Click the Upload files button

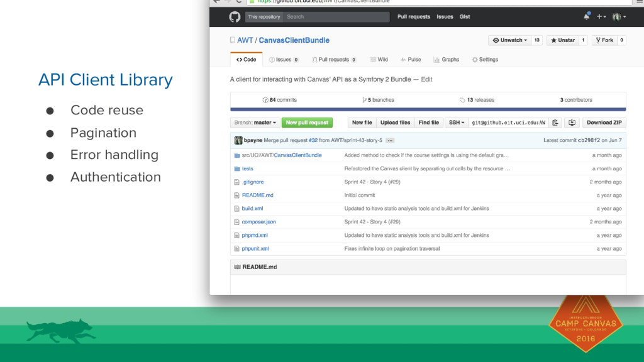(x=395, y=123)
